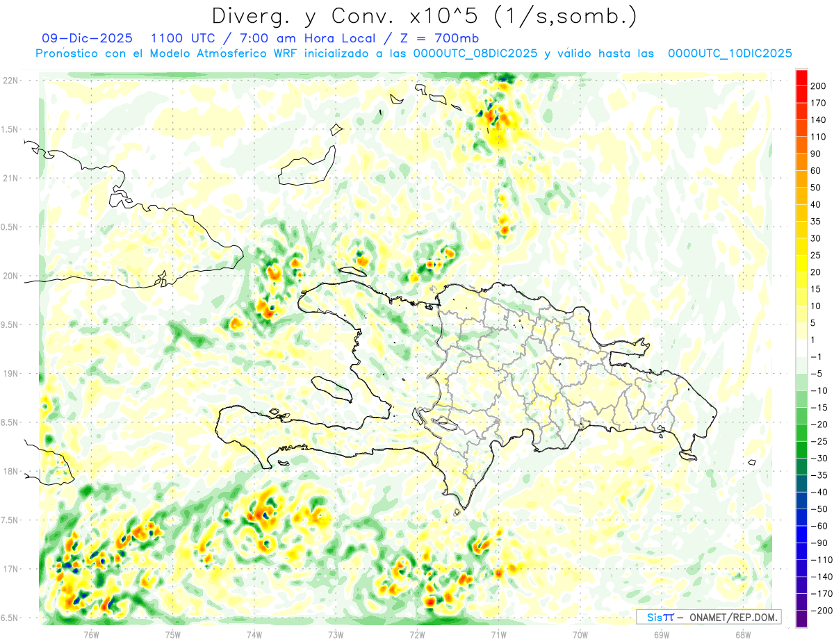Click the '200' value in color legend
Viewport: 834px width, 644px height.
pos(818,86)
